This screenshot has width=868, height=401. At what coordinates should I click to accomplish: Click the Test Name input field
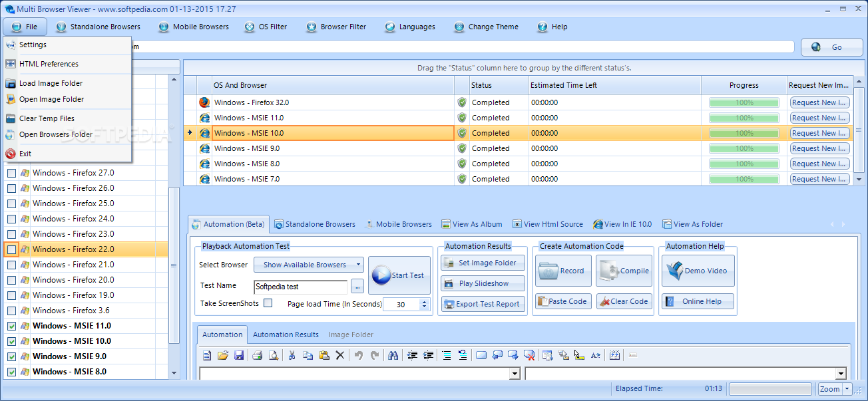[300, 287]
